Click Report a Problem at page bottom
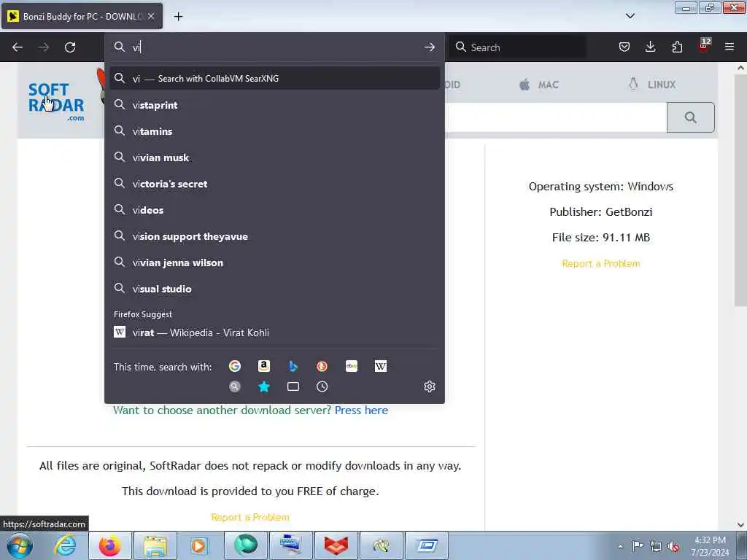 click(x=250, y=517)
